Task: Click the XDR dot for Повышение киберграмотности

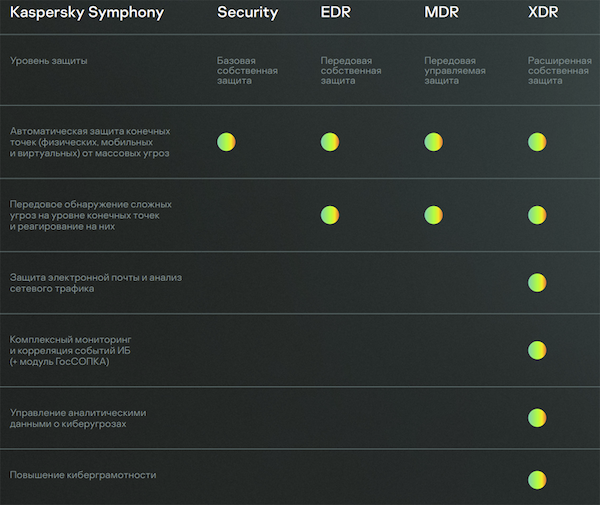Action: pos(537,479)
